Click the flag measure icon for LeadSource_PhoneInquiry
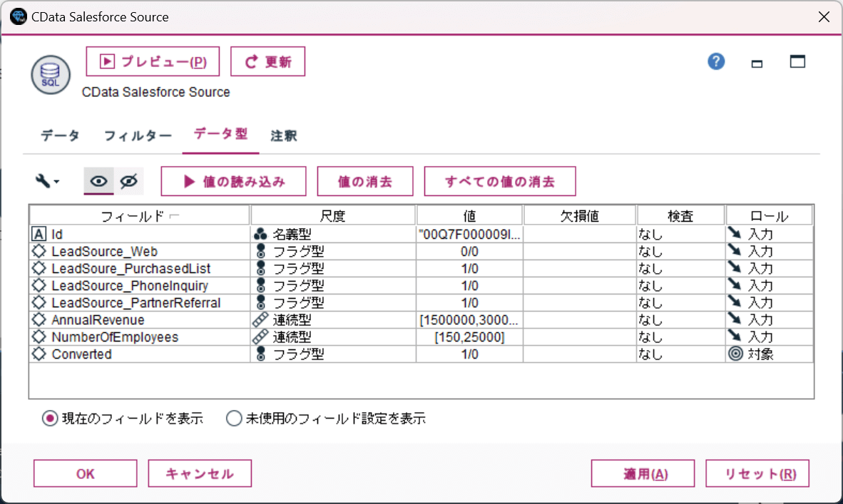 point(261,285)
